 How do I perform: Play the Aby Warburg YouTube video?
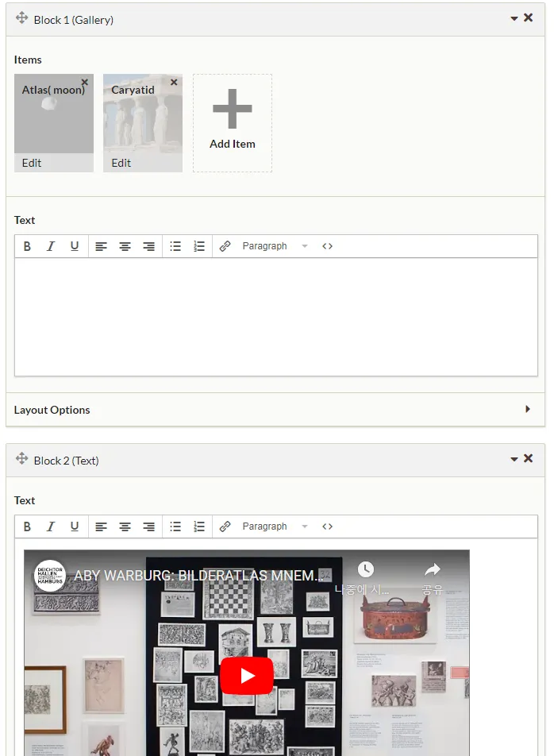tap(247, 676)
